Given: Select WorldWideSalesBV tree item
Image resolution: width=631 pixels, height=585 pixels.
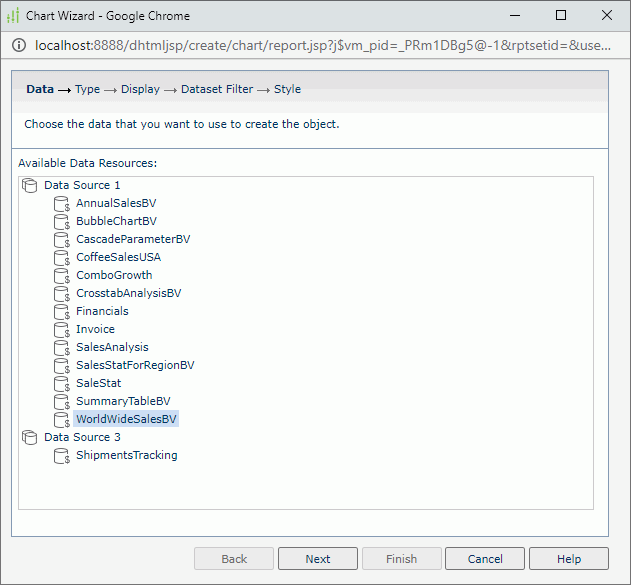Looking at the screenshot, I should [126, 419].
